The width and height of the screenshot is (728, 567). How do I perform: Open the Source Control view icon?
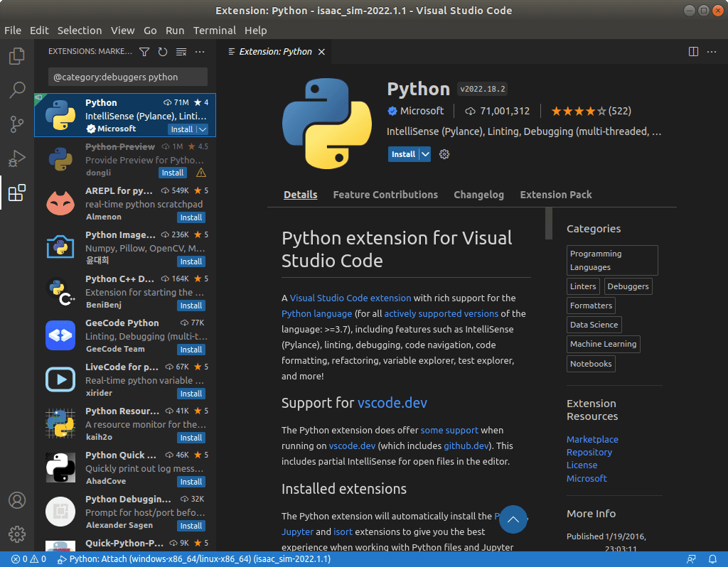(x=17, y=124)
